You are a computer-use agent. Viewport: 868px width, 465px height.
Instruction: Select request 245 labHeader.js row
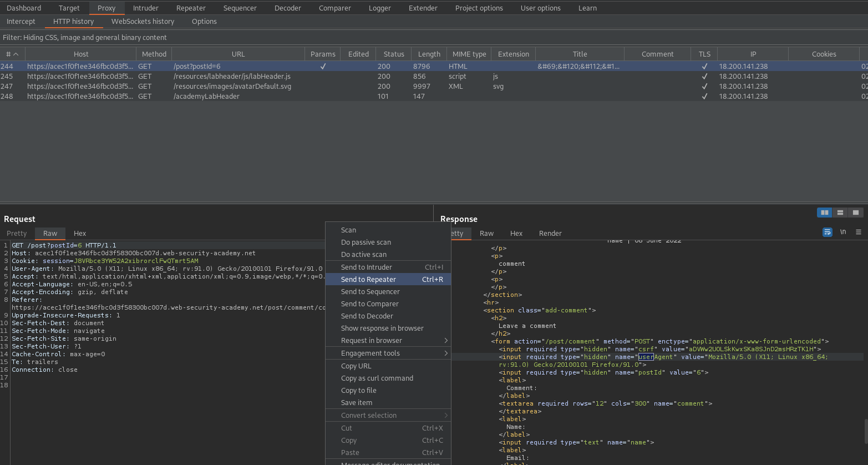click(434, 76)
